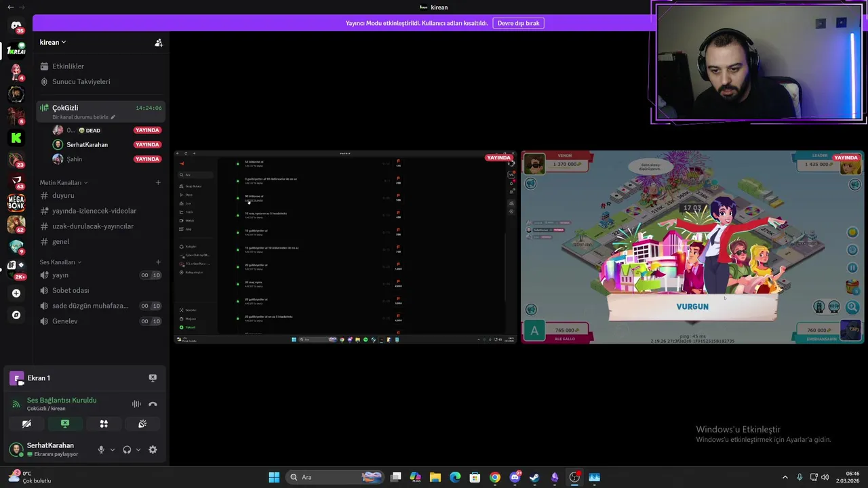Toggle system volume icon in tray
Viewport: 868px width, 488px height.
pyautogui.click(x=825, y=477)
